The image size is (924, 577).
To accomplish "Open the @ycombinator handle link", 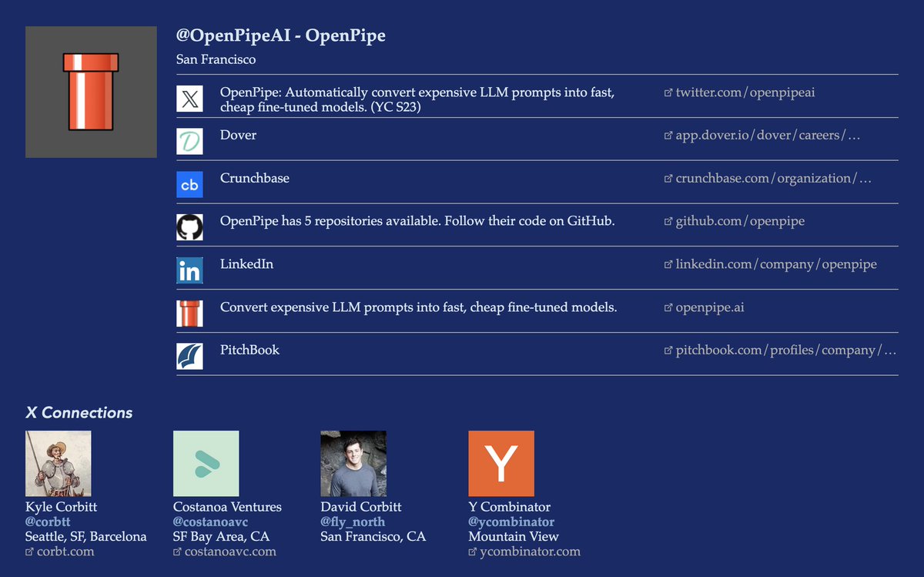I will pos(511,522).
